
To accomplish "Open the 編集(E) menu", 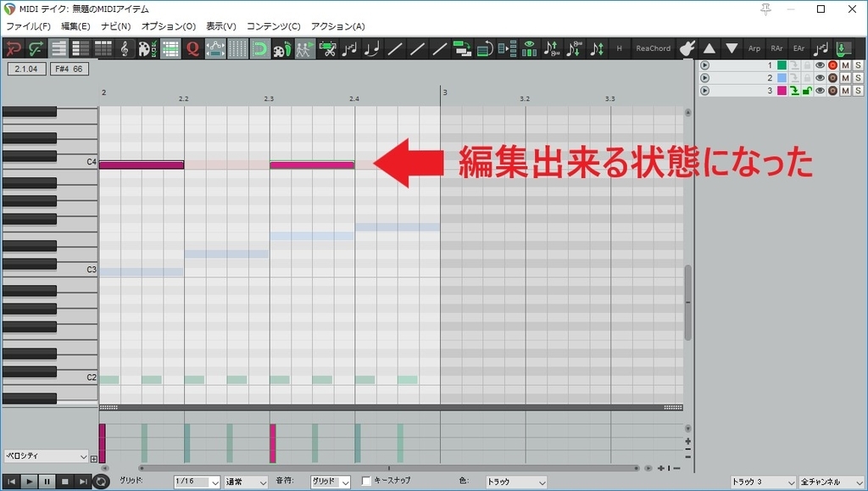I will click(75, 26).
